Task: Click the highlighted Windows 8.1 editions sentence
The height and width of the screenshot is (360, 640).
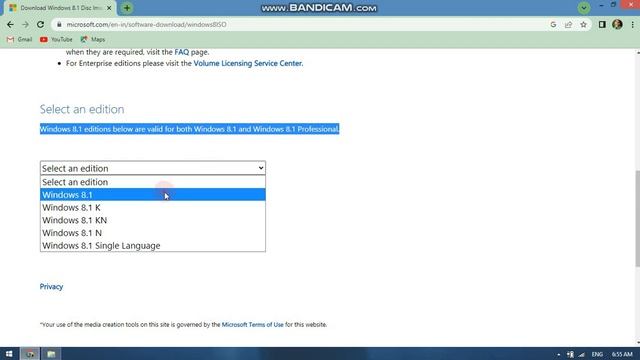Action: coord(189,129)
